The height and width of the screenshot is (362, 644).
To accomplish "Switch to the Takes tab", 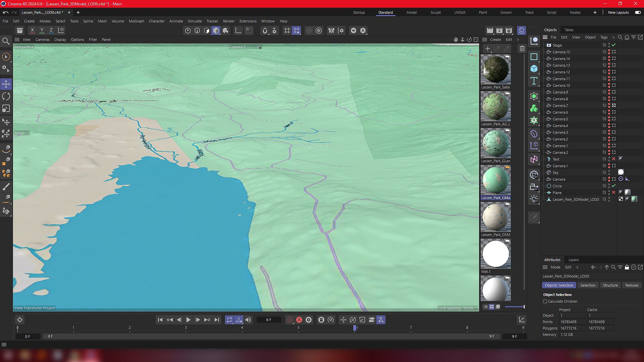I will (x=569, y=30).
